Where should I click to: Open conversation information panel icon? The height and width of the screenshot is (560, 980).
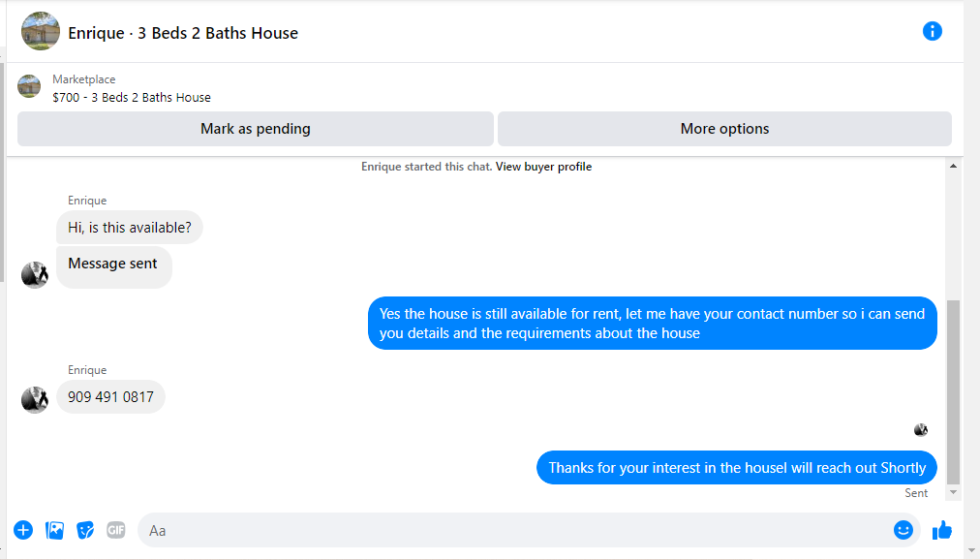[932, 31]
